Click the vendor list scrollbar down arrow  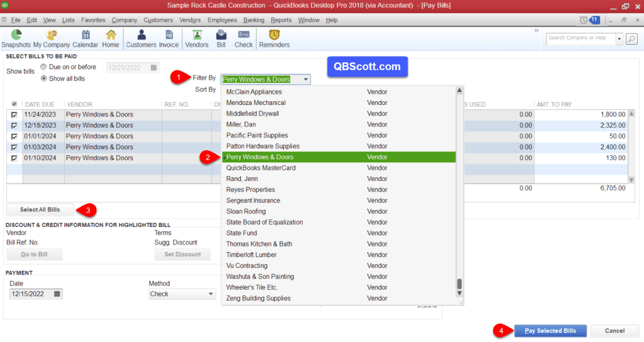[460, 294]
